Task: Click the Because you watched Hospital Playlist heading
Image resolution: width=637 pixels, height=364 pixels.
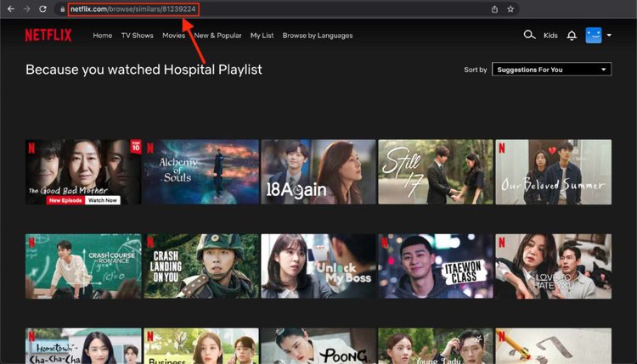Action: pos(144,70)
